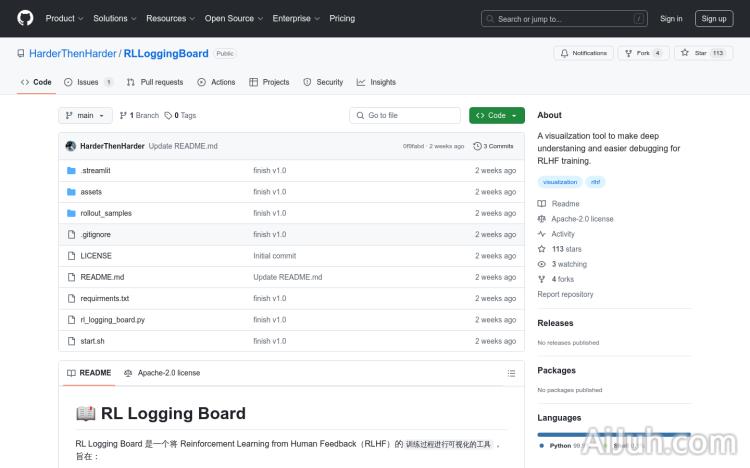The image size is (750, 468).
Task: Select the README tab in file viewer
Action: pyautogui.click(x=89, y=373)
